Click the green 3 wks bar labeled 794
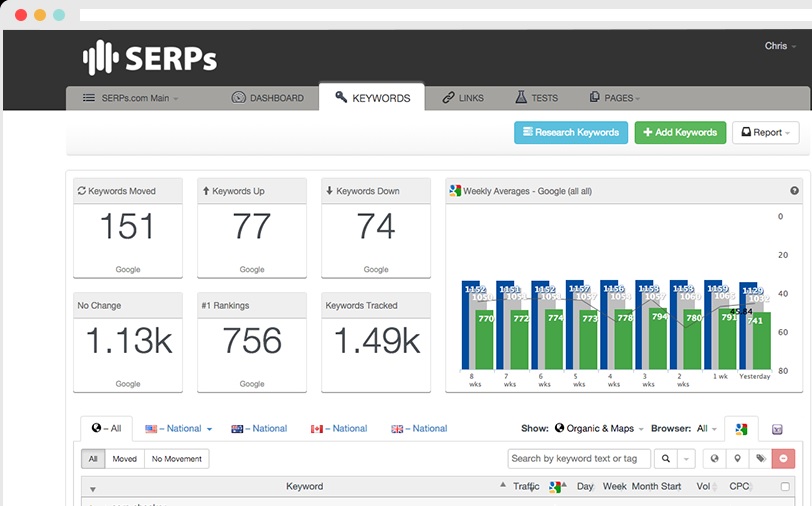The width and height of the screenshot is (812, 506). 658,338
